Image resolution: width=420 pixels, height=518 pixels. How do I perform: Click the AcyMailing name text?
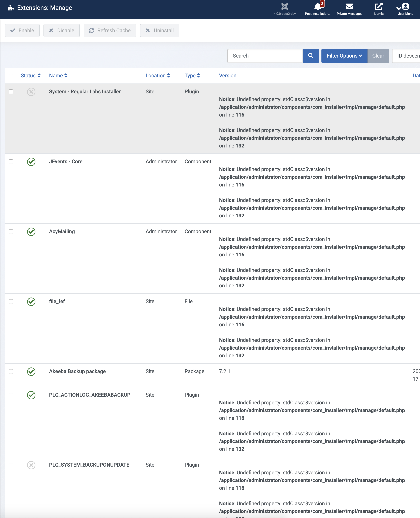click(62, 231)
